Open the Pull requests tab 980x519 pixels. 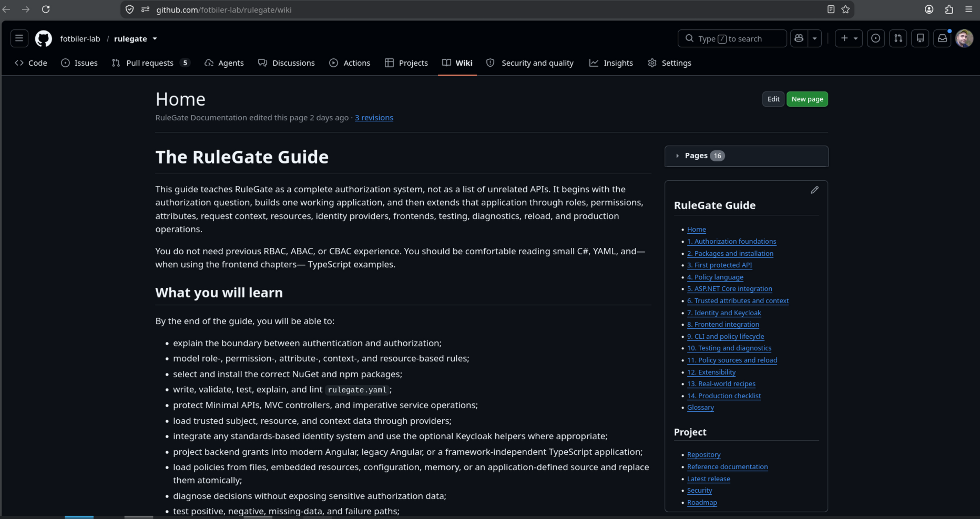click(x=150, y=63)
